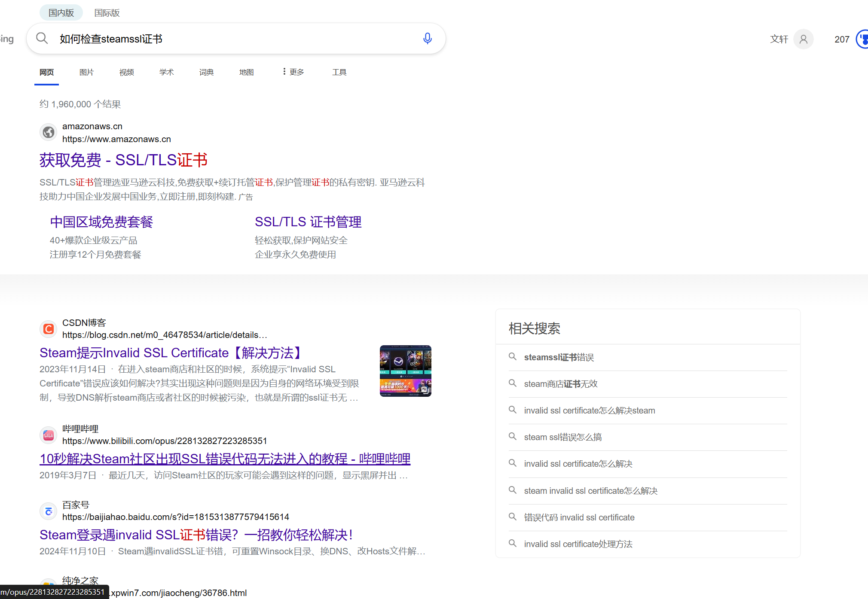Screen dimensions: 868x599
Task: Click the Microsoft Rewards icon beside 207 points
Action: pyautogui.click(x=862, y=39)
